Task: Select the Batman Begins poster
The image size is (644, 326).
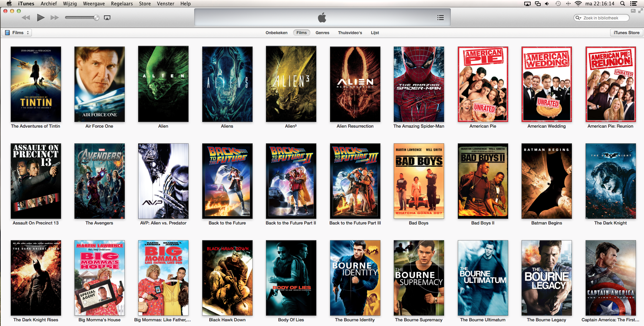Action: click(x=547, y=181)
